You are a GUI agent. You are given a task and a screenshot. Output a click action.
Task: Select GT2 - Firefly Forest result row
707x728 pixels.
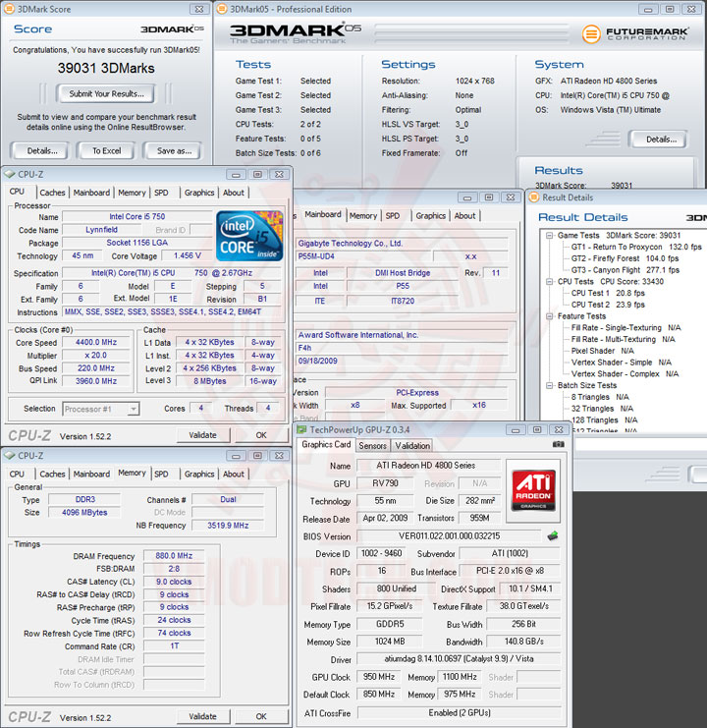click(625, 258)
